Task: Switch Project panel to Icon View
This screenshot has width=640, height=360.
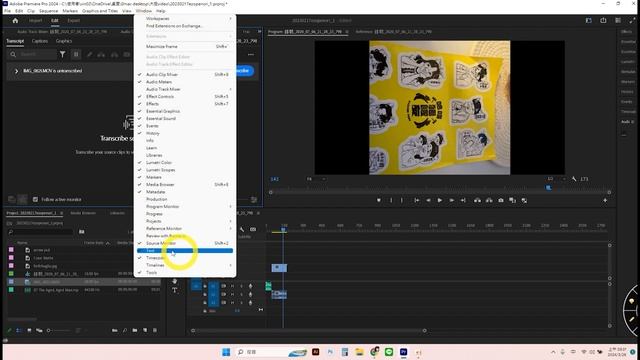Action: (x=29, y=330)
